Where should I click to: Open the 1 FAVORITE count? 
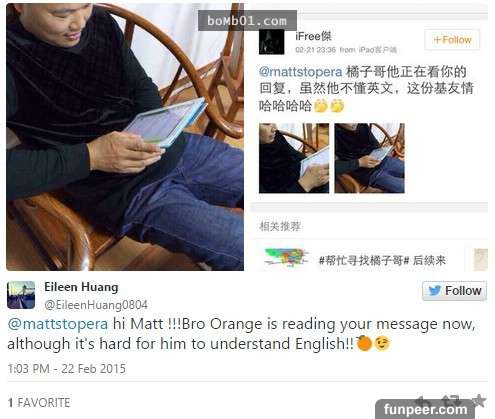pyautogui.click(x=39, y=402)
